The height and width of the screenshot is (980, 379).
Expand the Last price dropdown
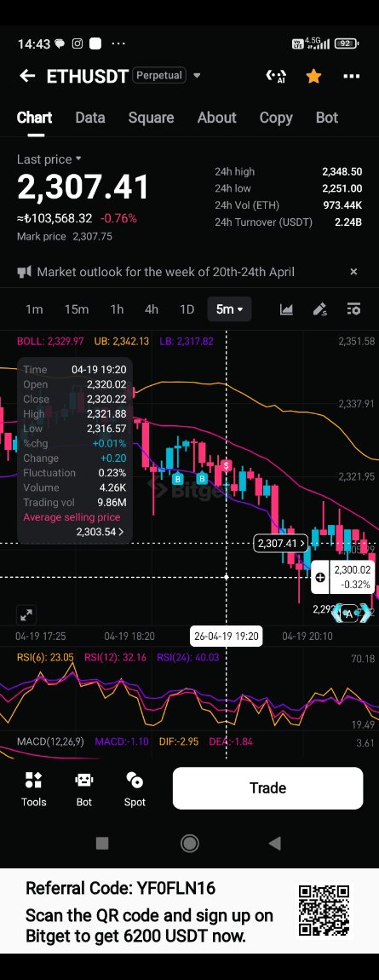click(x=49, y=159)
